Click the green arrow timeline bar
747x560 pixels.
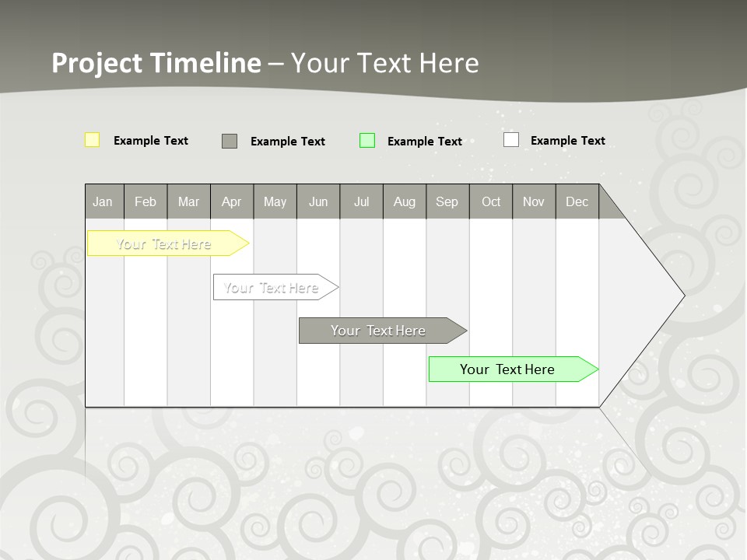tap(507, 369)
